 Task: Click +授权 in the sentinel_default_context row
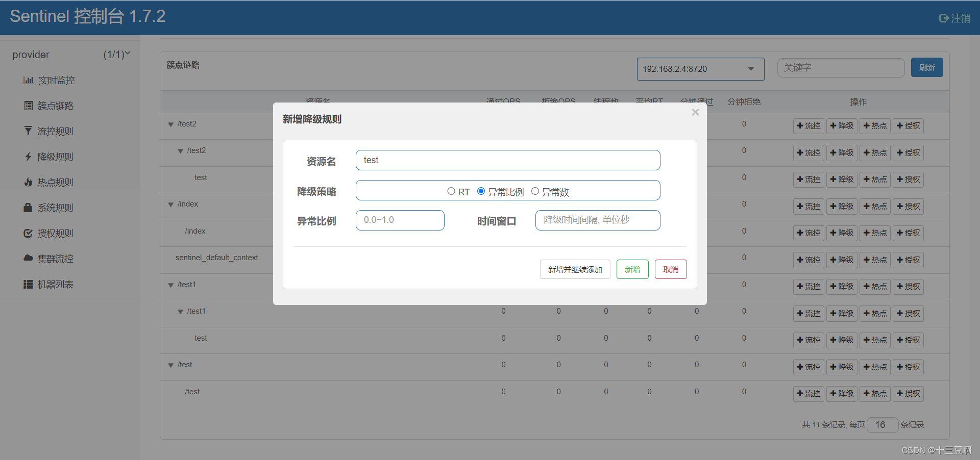(908, 260)
